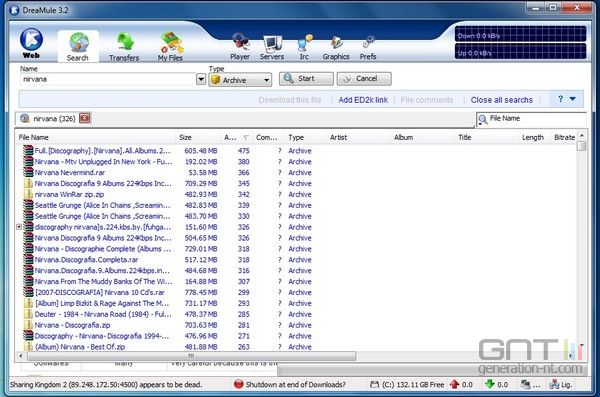Open the Transfers section
Viewport: 600px width, 397px height.
coord(124,47)
